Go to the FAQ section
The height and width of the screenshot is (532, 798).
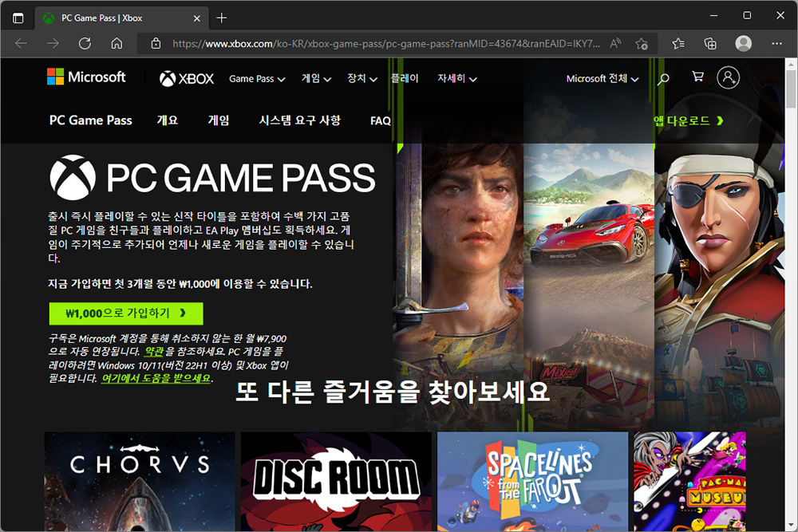[x=380, y=121]
